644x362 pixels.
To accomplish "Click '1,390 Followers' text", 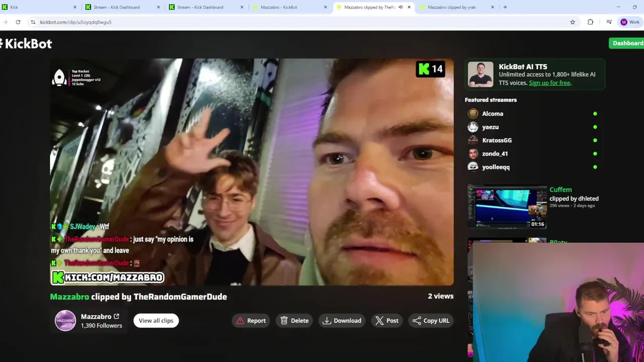I will 102,326.
